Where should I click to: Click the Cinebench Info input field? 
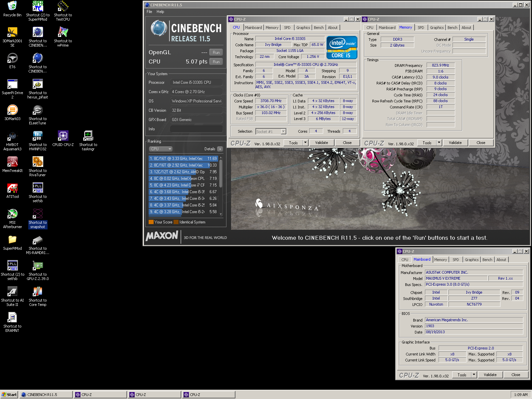pyautogui.click(x=196, y=129)
